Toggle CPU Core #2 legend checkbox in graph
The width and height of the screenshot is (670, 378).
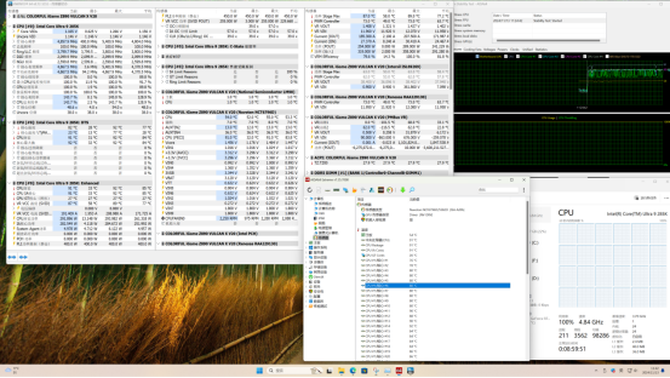pyautogui.click(x=541, y=56)
